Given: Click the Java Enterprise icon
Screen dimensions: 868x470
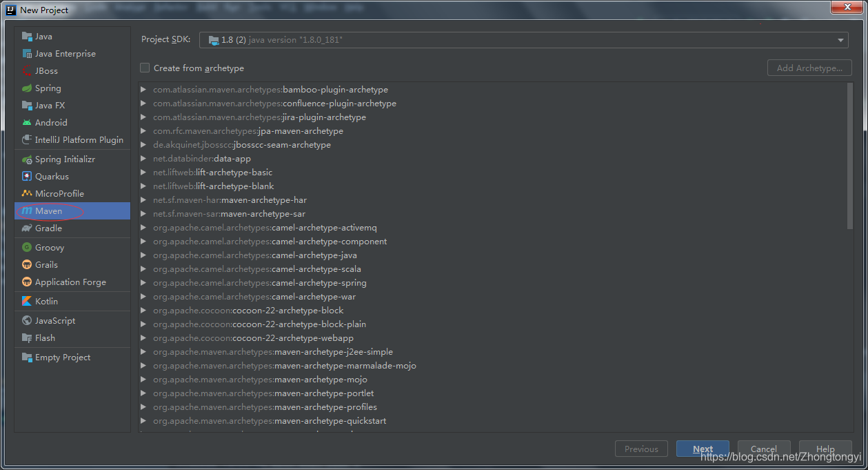Looking at the screenshot, I should point(27,54).
